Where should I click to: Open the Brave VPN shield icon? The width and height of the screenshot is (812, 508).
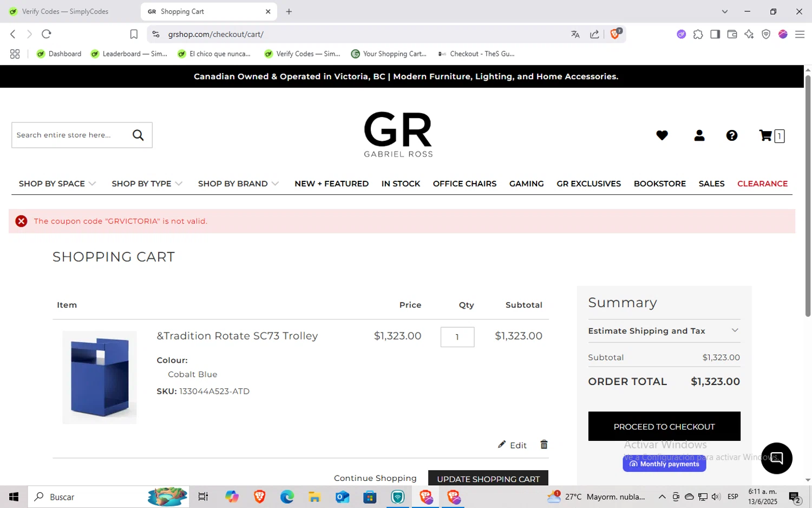pyautogui.click(x=766, y=34)
